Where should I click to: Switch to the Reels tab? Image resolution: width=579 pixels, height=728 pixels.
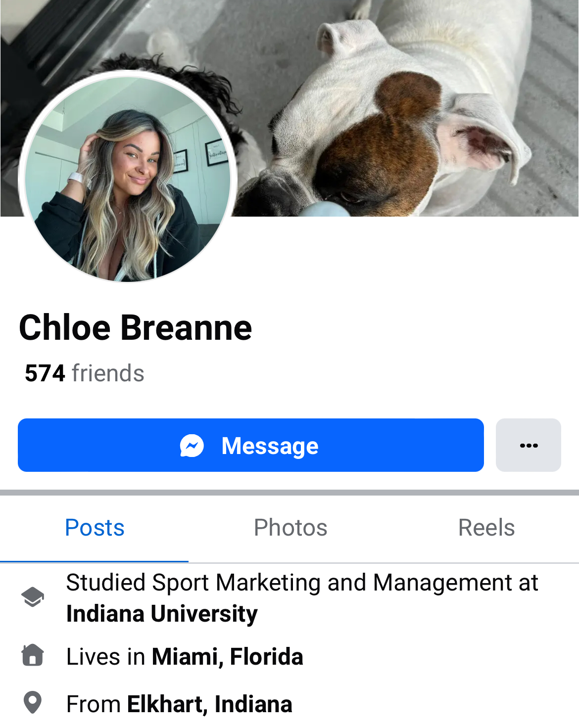486,528
